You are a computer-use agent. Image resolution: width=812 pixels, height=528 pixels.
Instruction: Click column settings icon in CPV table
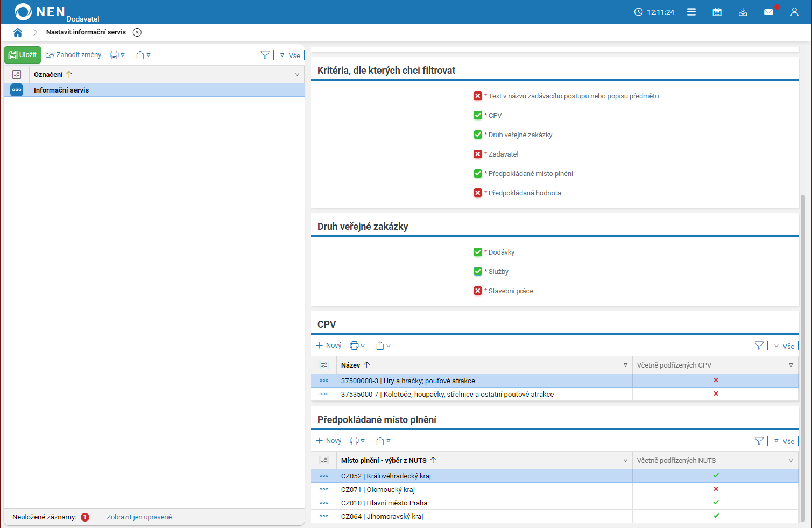[x=324, y=365]
